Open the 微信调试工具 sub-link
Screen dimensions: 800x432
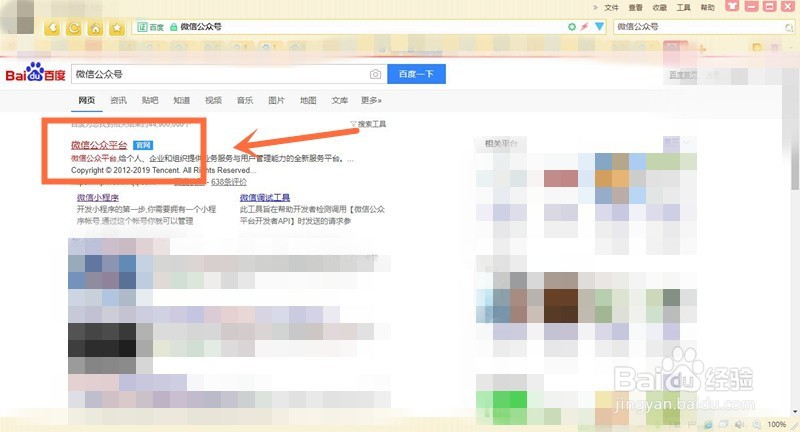point(265,197)
